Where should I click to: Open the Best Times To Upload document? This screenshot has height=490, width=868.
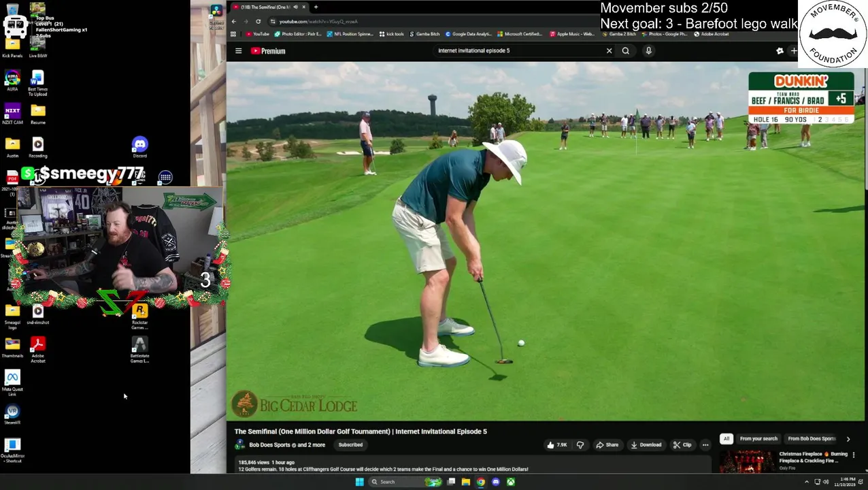tap(37, 84)
